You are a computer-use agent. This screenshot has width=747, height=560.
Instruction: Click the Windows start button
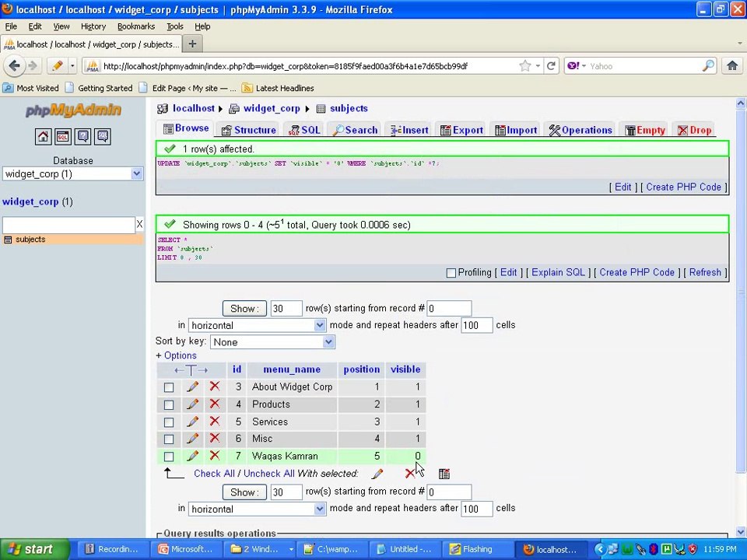coord(34,549)
